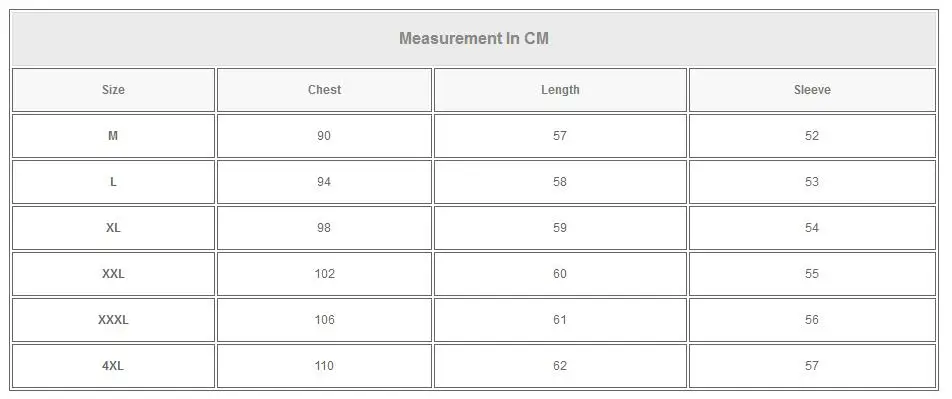
Task: Select the Size column header
Action: pos(113,90)
